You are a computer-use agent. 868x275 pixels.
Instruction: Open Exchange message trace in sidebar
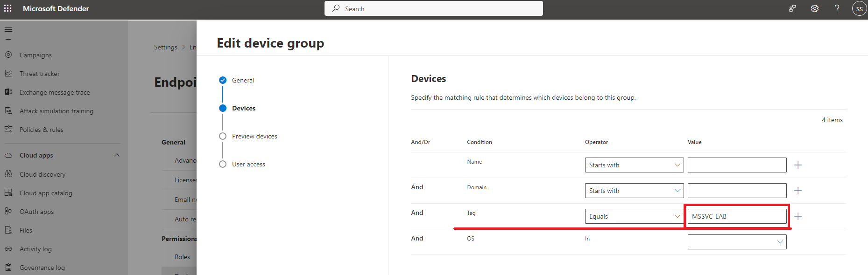click(x=55, y=92)
